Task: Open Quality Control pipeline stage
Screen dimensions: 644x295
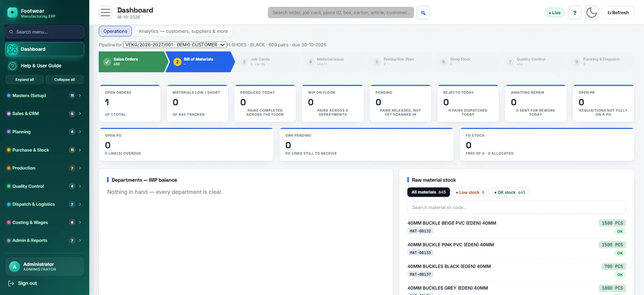Action: 533,62
